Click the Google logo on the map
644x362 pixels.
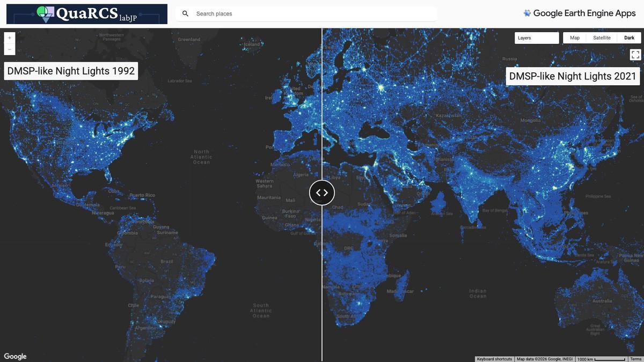[15, 357]
